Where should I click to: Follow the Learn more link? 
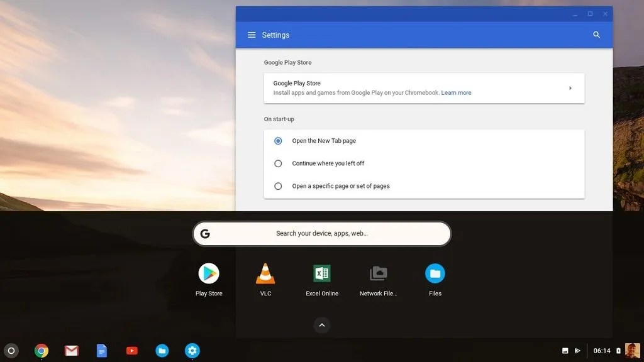tap(456, 93)
